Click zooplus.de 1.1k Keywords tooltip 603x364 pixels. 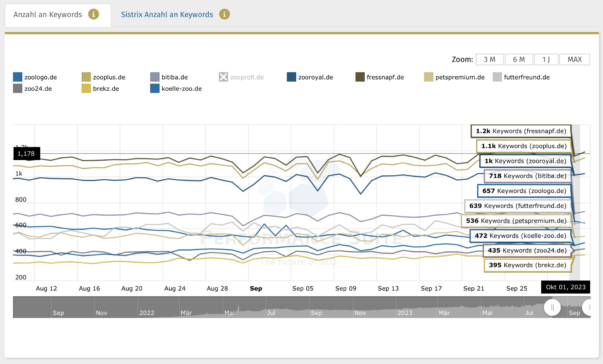(524, 146)
